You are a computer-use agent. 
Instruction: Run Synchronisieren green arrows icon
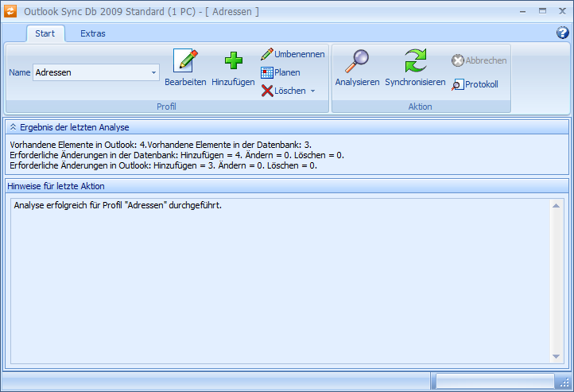tap(415, 61)
